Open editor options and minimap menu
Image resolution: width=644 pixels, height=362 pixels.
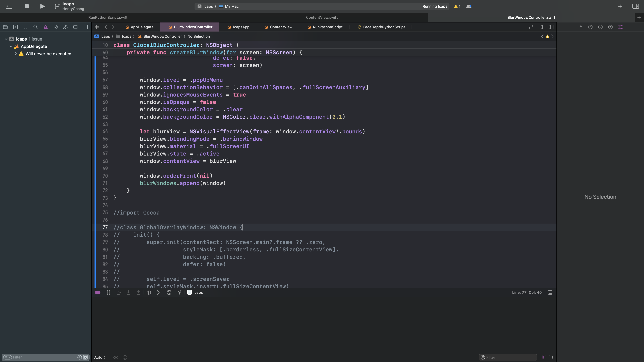(x=540, y=27)
